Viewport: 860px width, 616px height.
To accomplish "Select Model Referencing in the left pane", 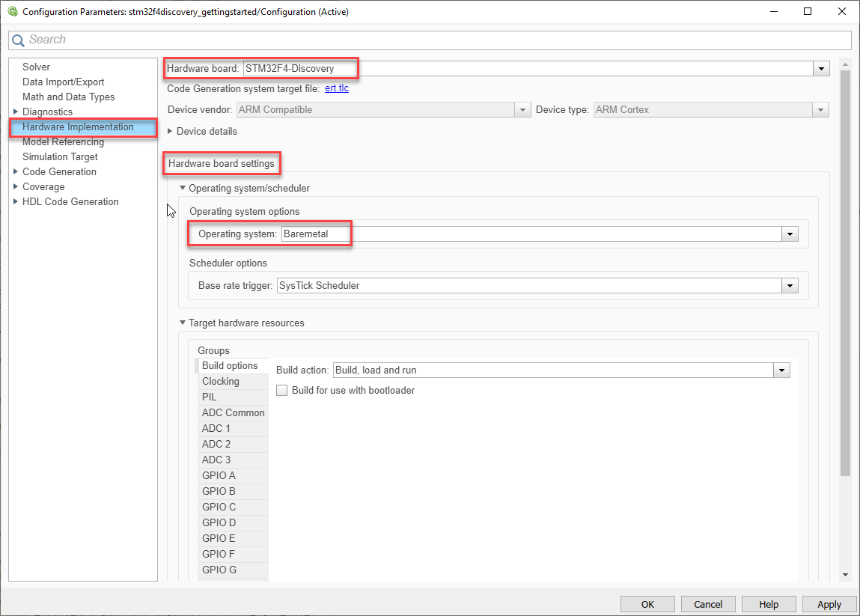I will [x=63, y=142].
